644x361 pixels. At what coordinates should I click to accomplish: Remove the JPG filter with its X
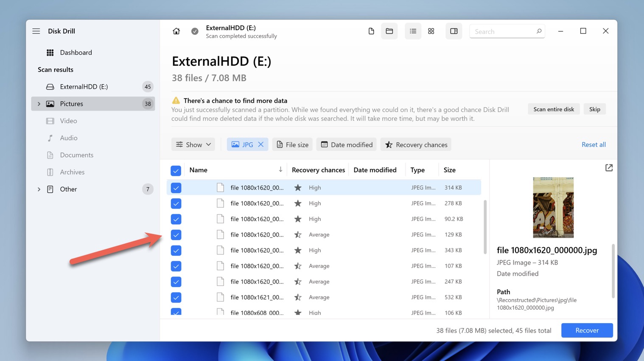pos(261,144)
